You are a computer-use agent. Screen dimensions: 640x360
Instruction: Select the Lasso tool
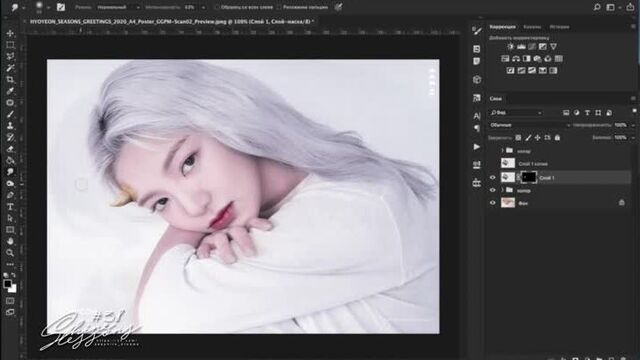(x=10, y=56)
